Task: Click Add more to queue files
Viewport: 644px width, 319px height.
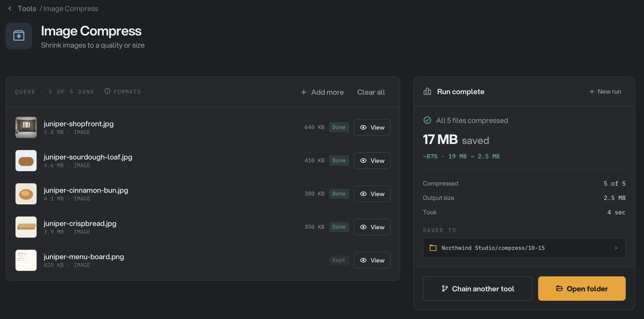Action: tap(322, 92)
